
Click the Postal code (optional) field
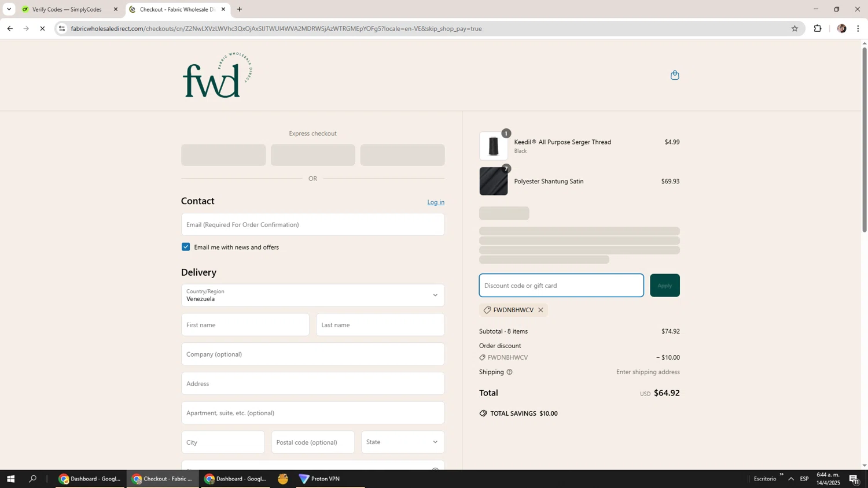pos(313,442)
